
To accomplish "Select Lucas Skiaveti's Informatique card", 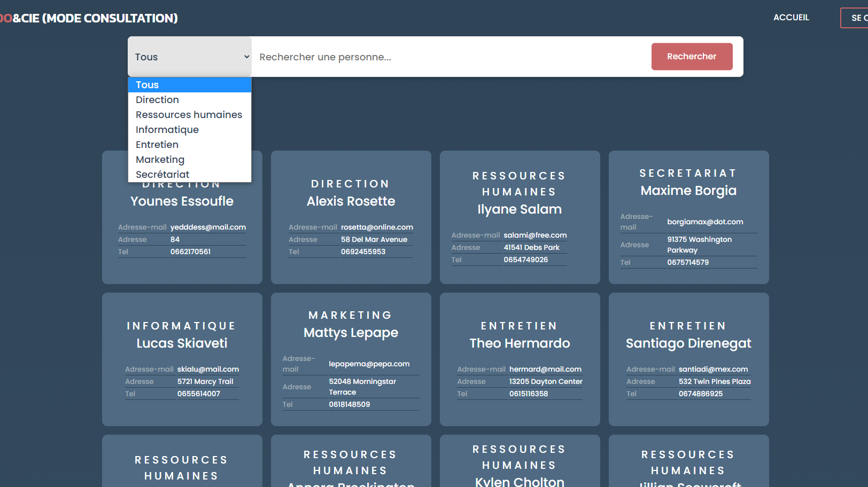I will click(182, 359).
